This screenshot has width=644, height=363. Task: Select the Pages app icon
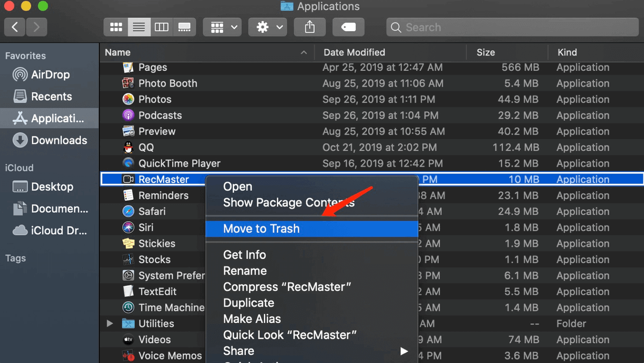tap(128, 67)
